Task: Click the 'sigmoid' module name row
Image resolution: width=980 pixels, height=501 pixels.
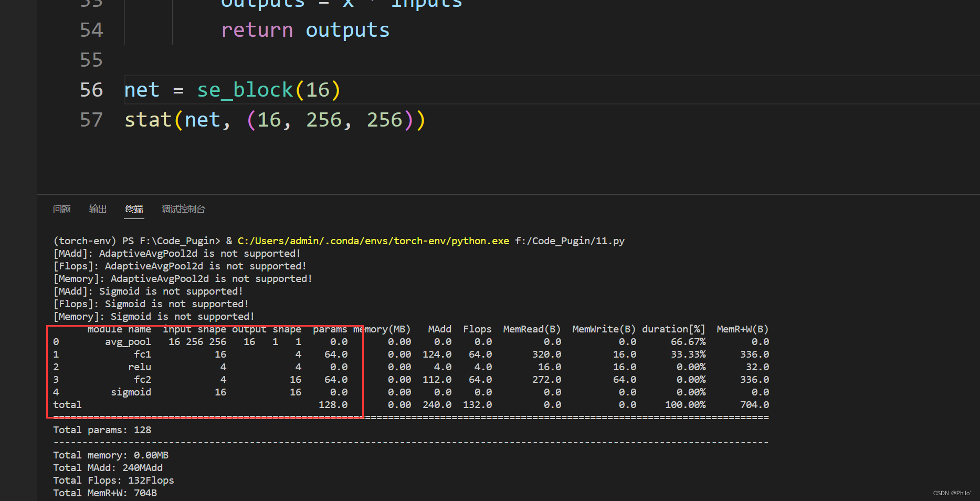Action: point(131,392)
